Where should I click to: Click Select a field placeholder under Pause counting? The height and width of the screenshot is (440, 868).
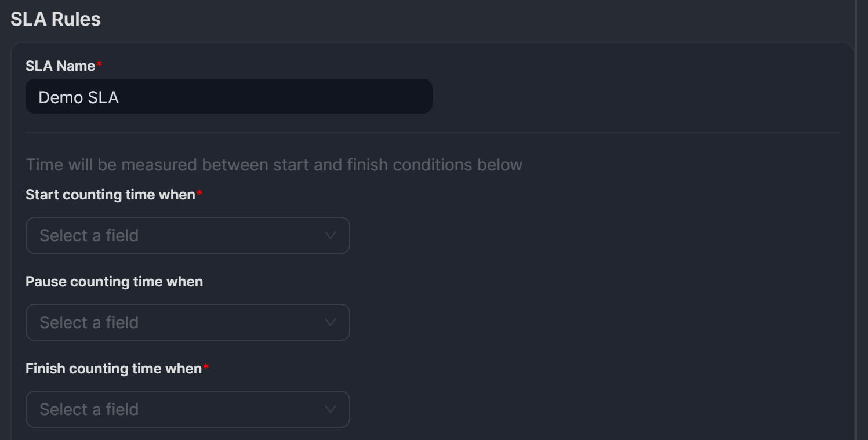(x=89, y=322)
